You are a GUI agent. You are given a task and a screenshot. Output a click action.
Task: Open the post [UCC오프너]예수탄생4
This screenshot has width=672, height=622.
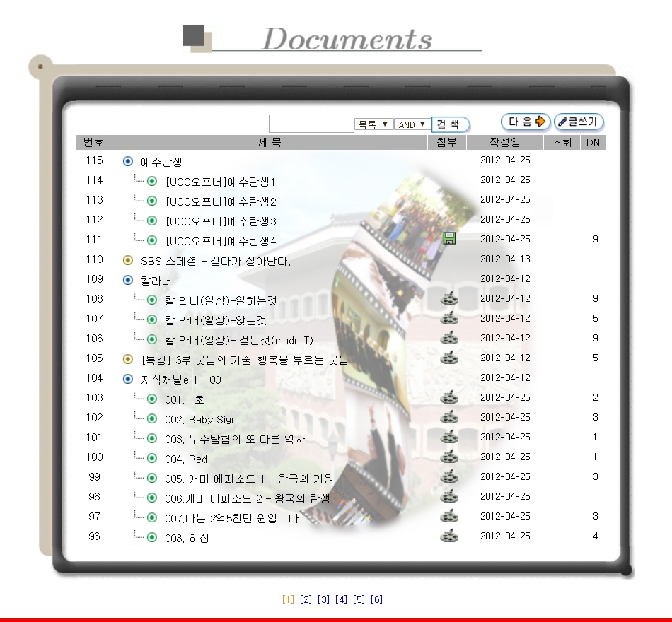coord(221,241)
